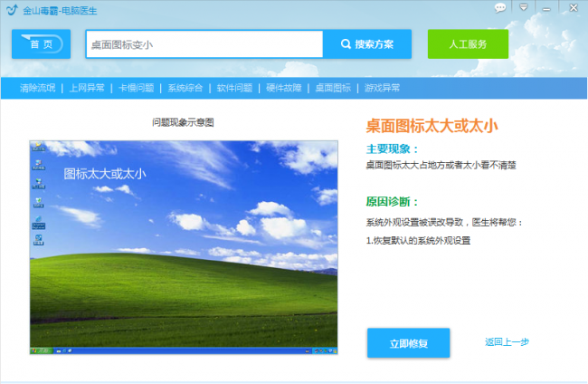588x384 pixels.
Task: Open the feedback chat bubble icon
Action: coord(500,7)
